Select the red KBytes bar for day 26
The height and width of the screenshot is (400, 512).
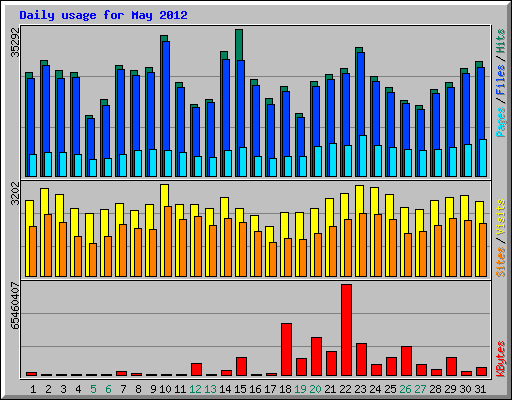point(406,361)
